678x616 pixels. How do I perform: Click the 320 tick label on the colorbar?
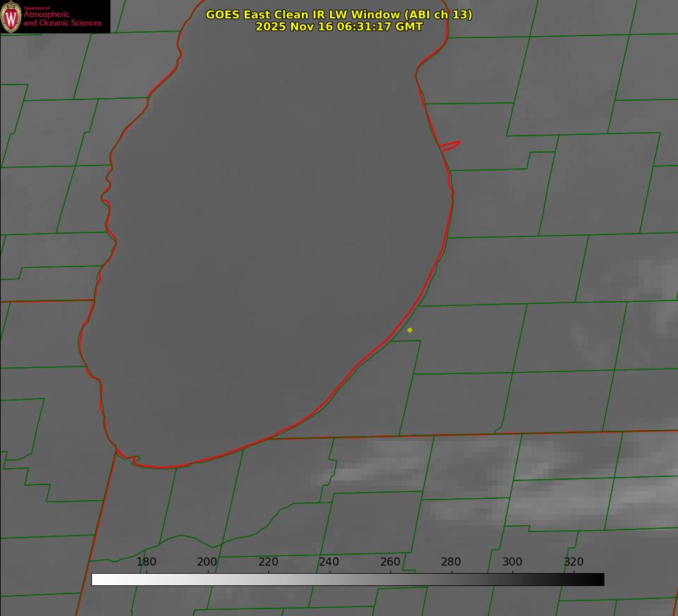point(574,561)
